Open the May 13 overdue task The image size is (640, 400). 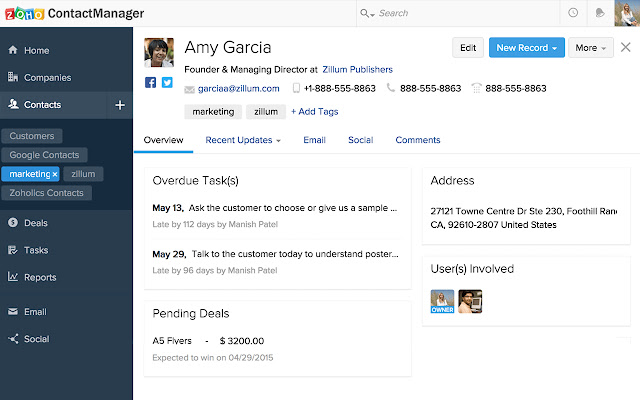[x=274, y=208]
